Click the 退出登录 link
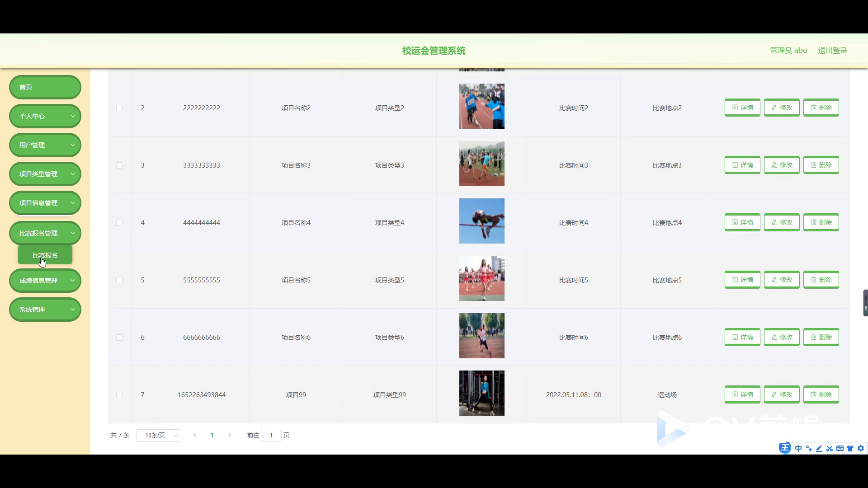 pos(832,51)
